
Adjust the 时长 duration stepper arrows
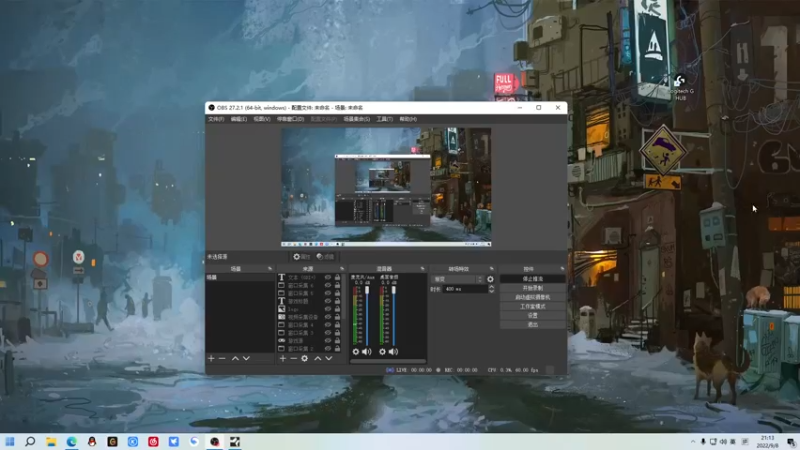[x=491, y=289]
